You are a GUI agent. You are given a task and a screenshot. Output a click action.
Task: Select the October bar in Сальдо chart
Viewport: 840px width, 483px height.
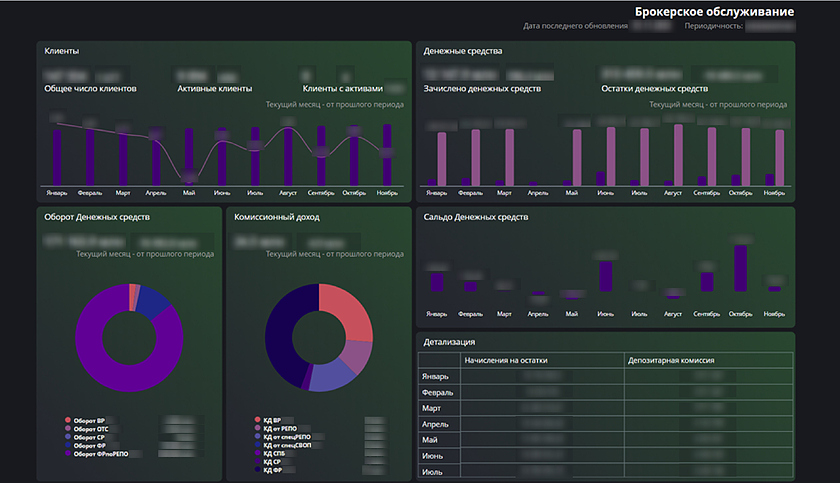(x=740, y=268)
